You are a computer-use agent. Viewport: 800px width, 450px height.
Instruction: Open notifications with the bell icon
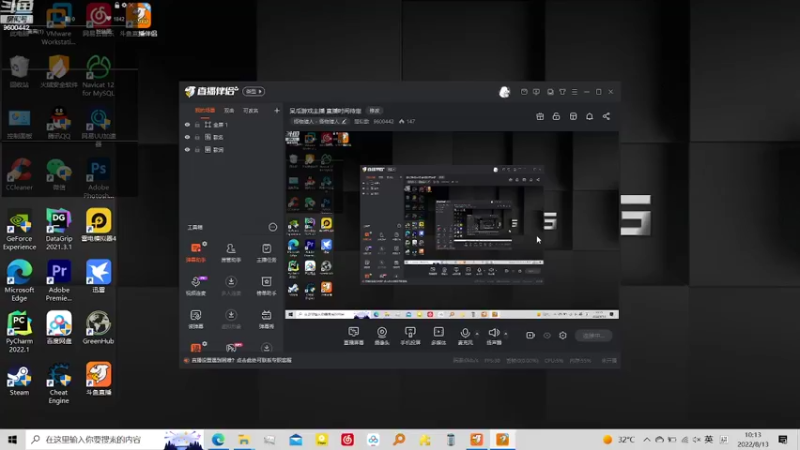click(x=589, y=116)
